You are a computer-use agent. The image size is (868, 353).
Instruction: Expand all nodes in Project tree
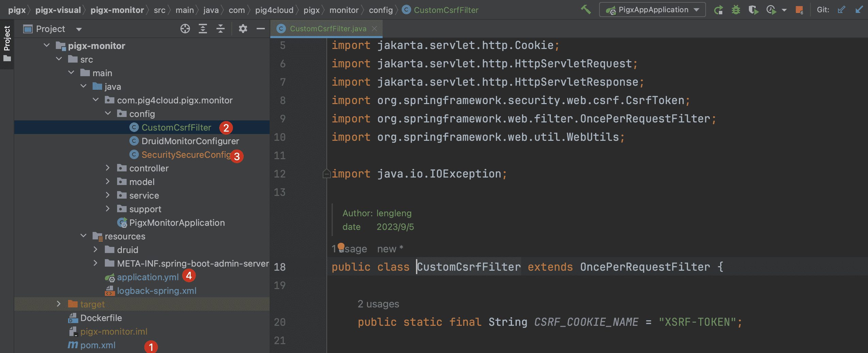pyautogui.click(x=203, y=29)
